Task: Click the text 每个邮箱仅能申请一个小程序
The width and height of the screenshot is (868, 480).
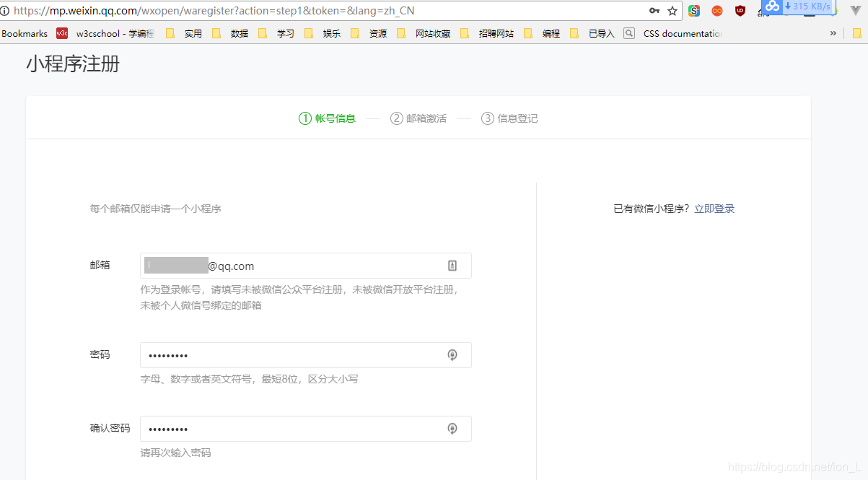Action: click(155, 209)
